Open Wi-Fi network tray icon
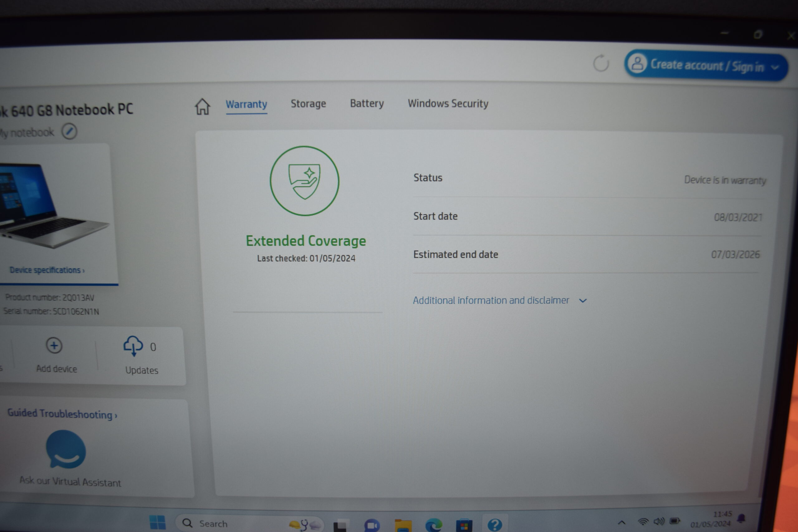Image resolution: width=798 pixels, height=532 pixels. 643,521
